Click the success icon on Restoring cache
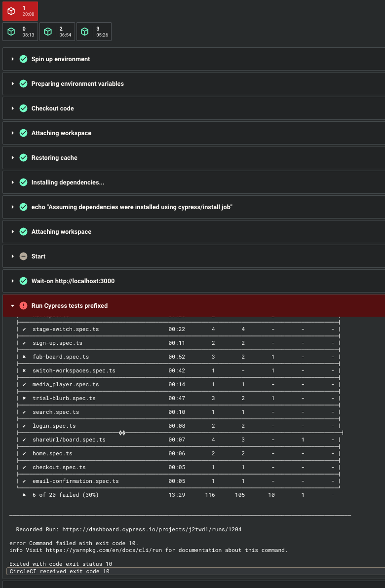Screen dimensions: 385x588 tap(23, 157)
